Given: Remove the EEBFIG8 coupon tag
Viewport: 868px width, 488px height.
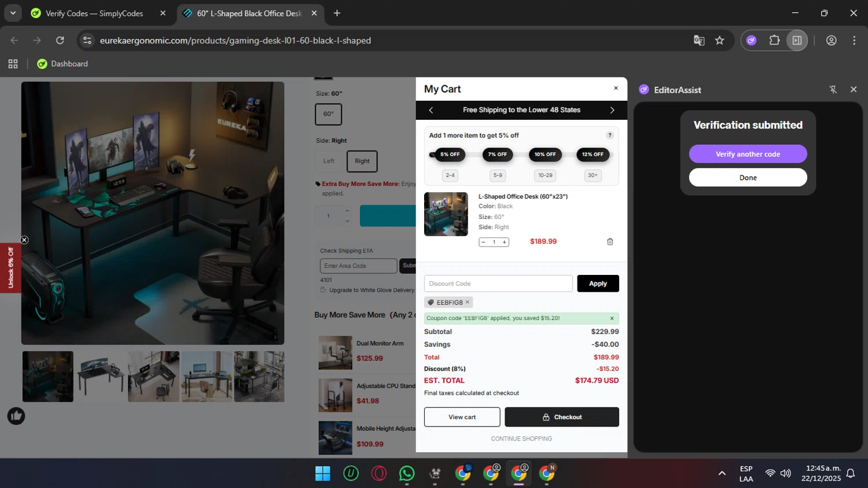Looking at the screenshot, I should click(468, 302).
